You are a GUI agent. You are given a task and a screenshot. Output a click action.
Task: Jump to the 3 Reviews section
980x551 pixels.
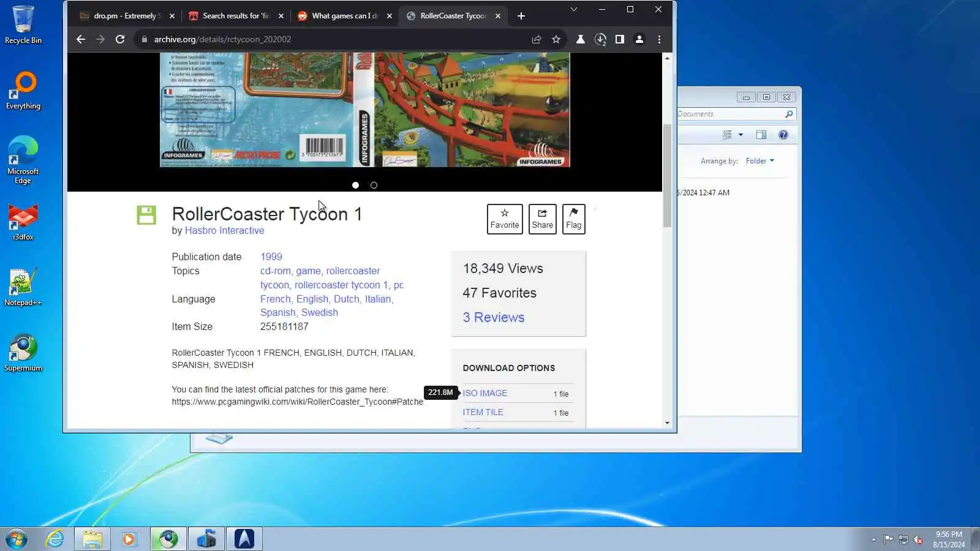click(x=494, y=317)
